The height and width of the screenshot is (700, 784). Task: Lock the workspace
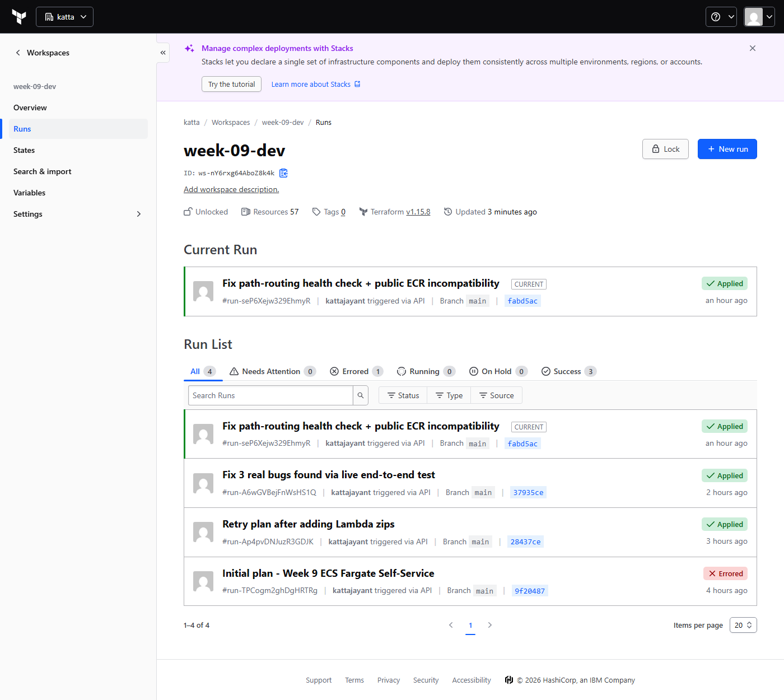(665, 149)
